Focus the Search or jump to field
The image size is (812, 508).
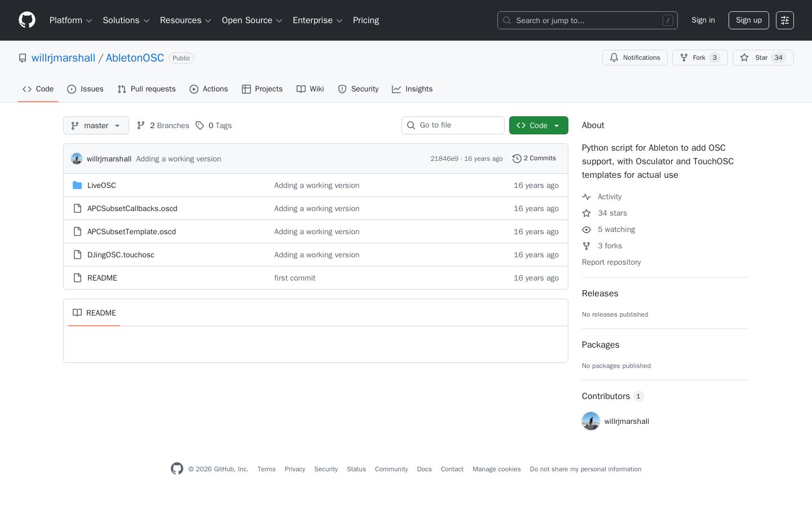588,20
